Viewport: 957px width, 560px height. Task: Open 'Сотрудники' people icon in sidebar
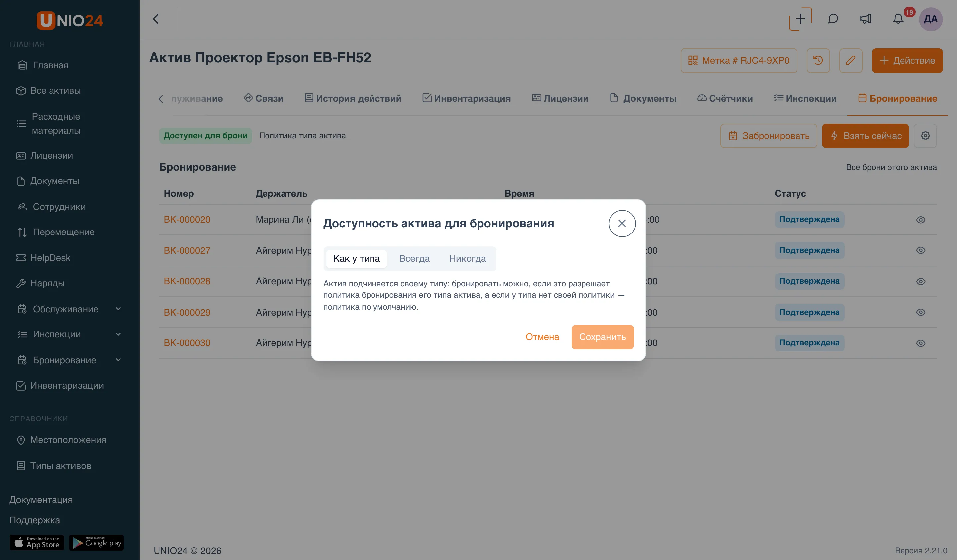(22, 207)
